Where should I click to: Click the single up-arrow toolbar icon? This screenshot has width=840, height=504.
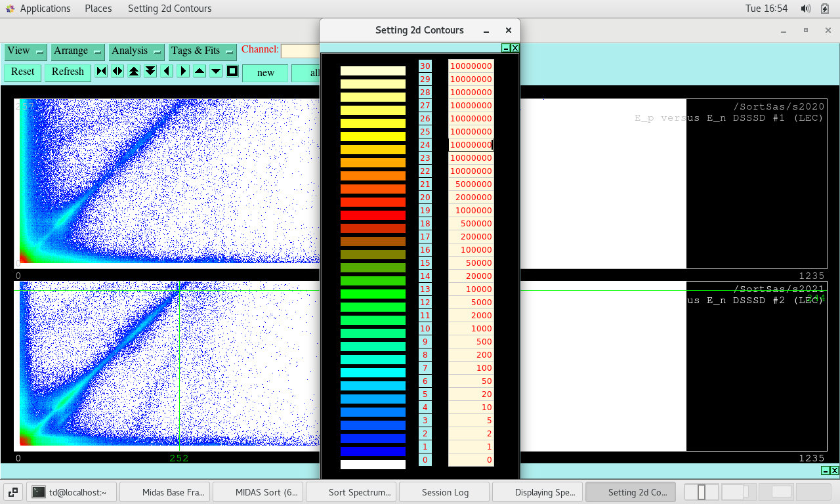click(x=199, y=72)
